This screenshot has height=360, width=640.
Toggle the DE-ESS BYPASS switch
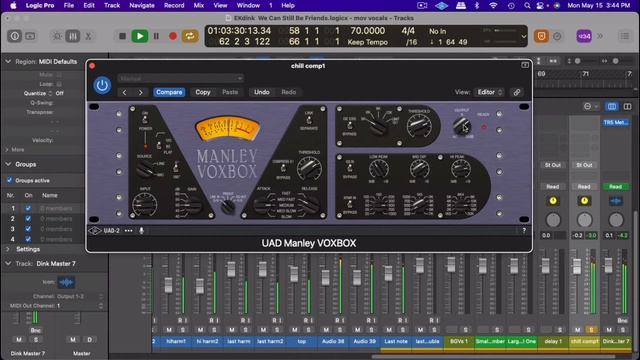coord(350,125)
